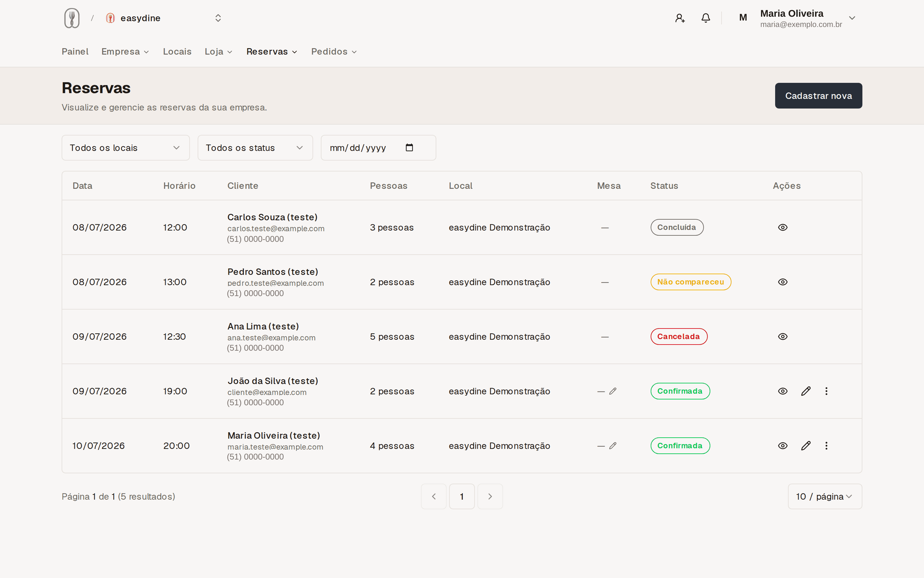Open the add user icon in header
This screenshot has width=924, height=578.
coord(680,18)
